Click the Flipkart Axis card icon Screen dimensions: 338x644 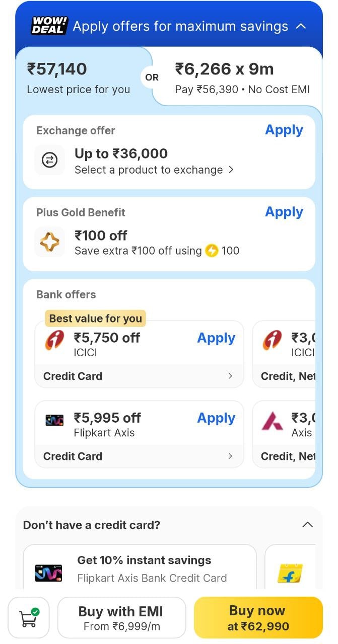[x=54, y=420]
